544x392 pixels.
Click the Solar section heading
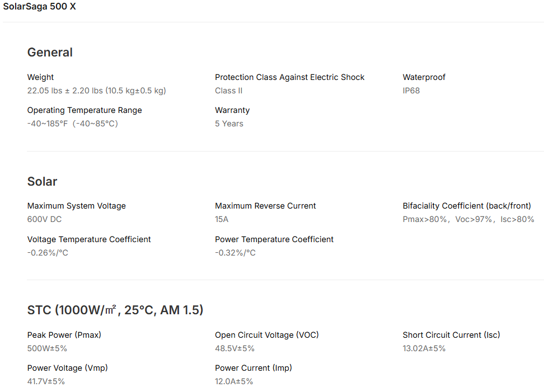click(x=42, y=182)
